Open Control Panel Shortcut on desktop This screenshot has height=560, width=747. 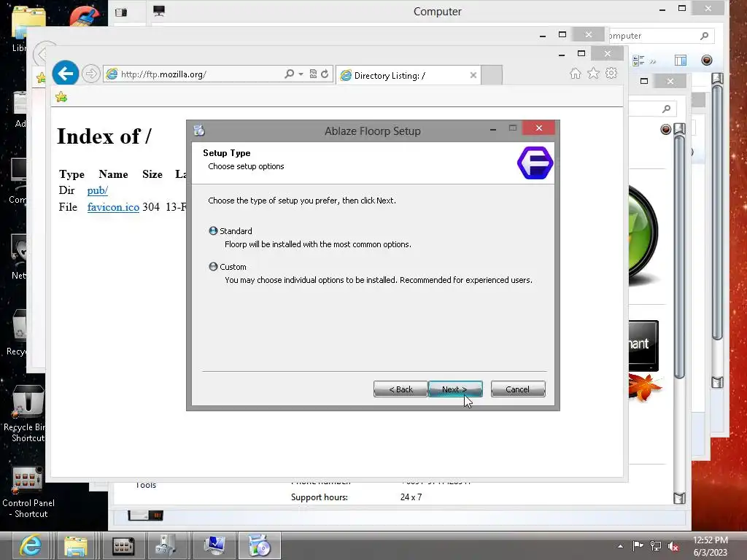pyautogui.click(x=28, y=492)
